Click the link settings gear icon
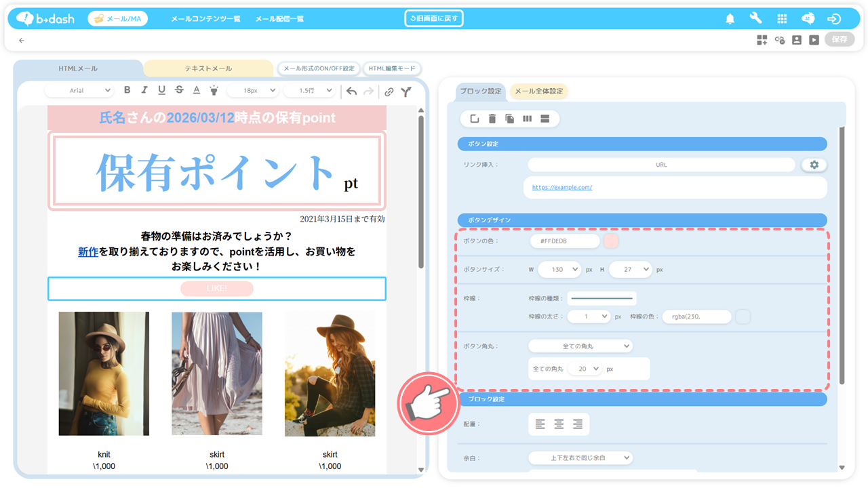The width and height of the screenshot is (868, 488). coord(814,165)
